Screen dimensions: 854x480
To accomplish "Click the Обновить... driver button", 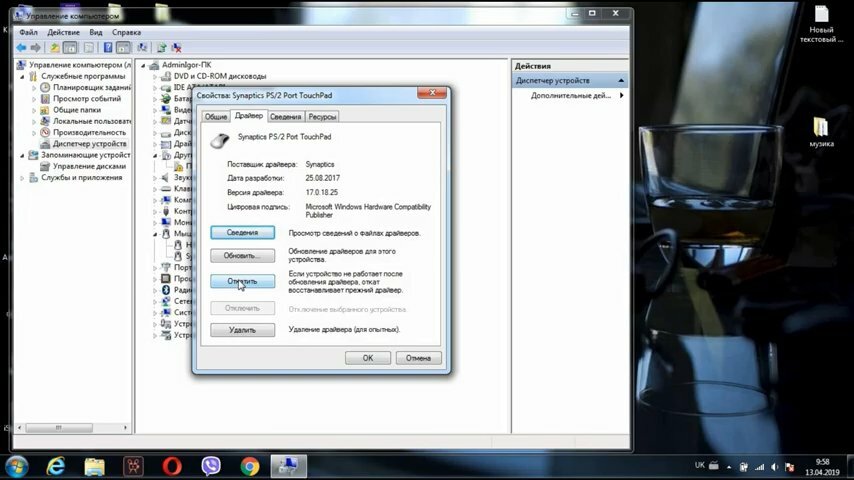I will [242, 256].
